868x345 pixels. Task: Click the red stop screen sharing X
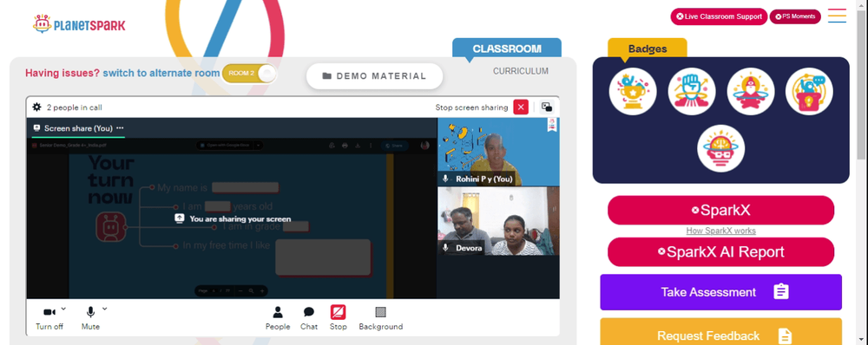pos(521,107)
